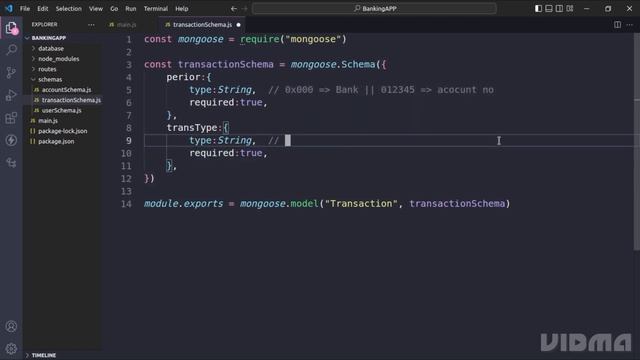Go forward using the right arrow
The width and height of the screenshot is (640, 360).
coord(245,9)
